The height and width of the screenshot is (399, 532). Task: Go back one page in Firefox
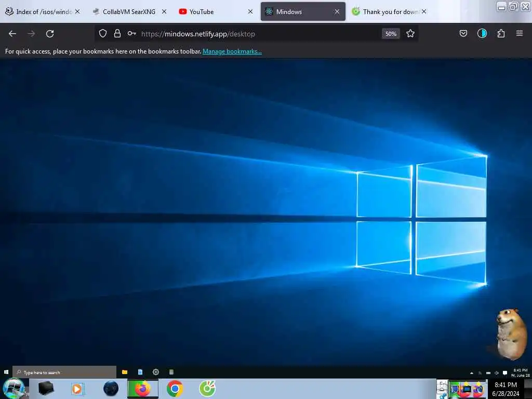pos(12,34)
